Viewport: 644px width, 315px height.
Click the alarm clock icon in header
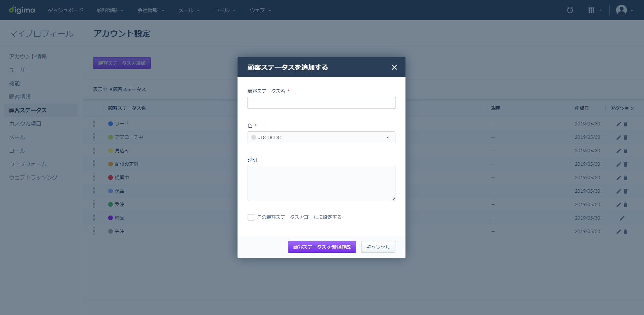point(570,10)
